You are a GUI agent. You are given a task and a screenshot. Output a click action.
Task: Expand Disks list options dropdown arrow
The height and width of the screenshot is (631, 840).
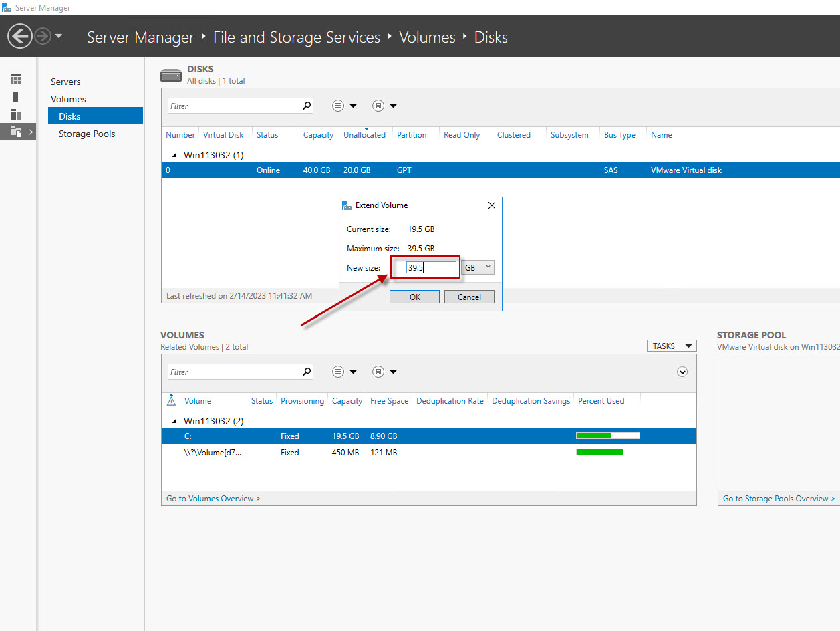click(353, 106)
